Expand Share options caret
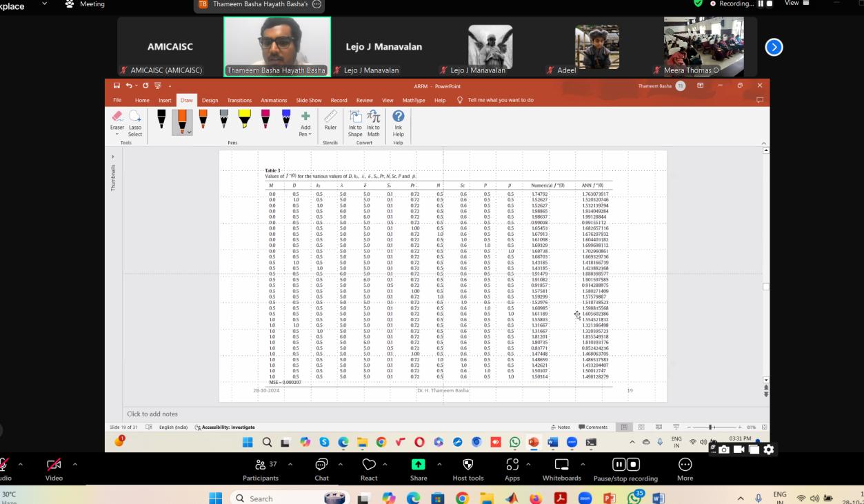Image resolution: width=864 pixels, height=504 pixels. 439,463
